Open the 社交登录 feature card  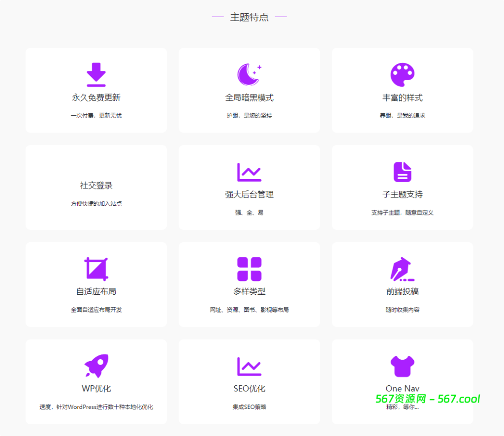[x=96, y=187]
